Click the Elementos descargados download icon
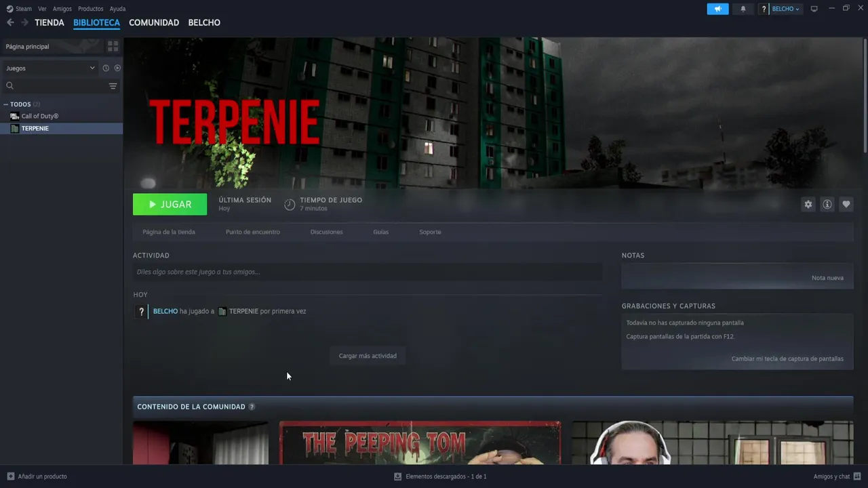 coord(398,476)
